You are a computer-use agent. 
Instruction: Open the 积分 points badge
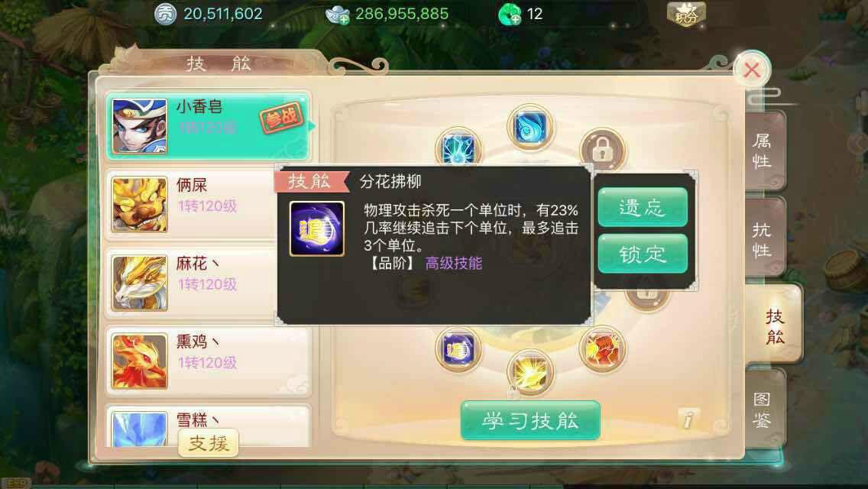[686, 15]
